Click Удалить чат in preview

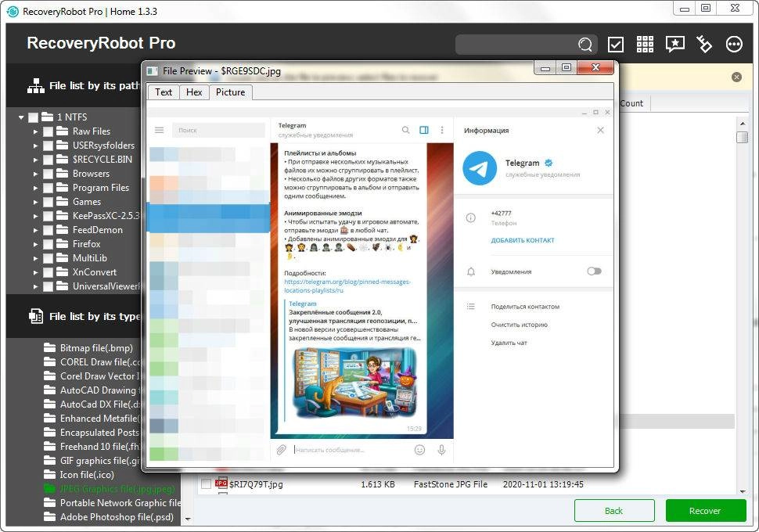509,343
